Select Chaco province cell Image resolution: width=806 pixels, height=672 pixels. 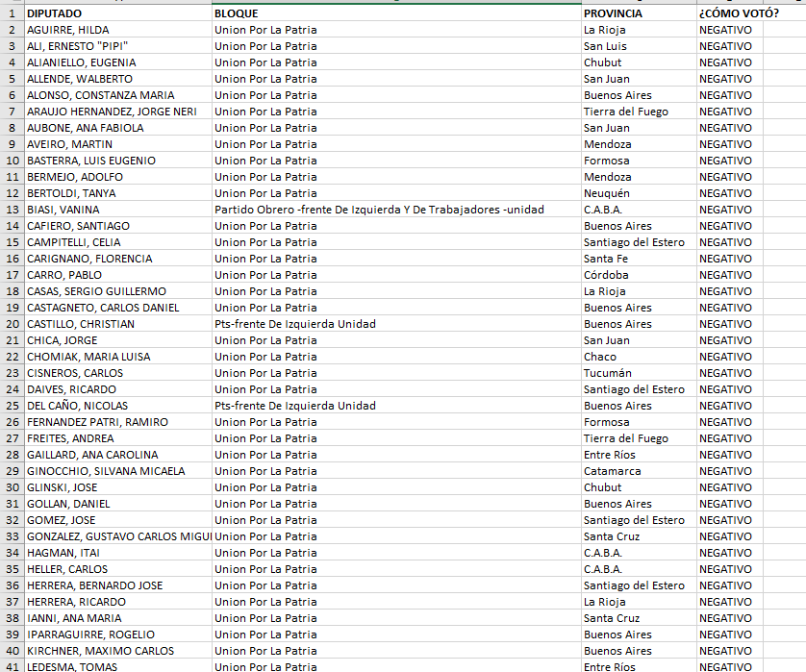639,357
